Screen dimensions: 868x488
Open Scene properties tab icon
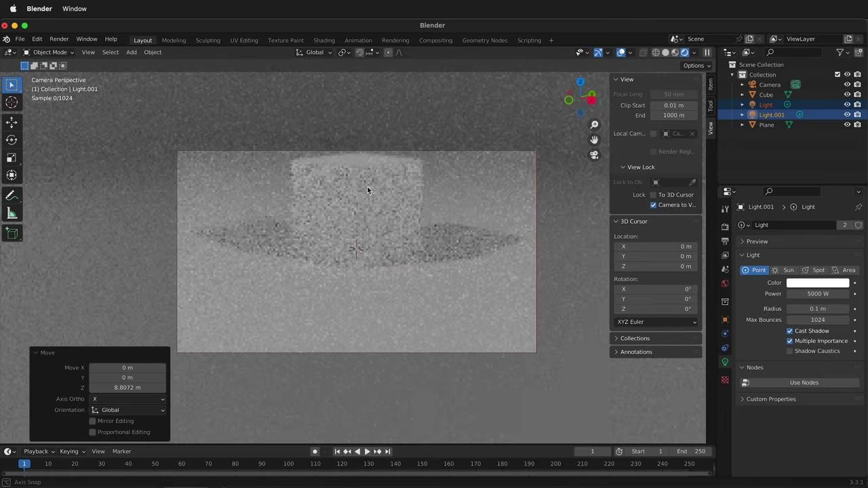[725, 269]
